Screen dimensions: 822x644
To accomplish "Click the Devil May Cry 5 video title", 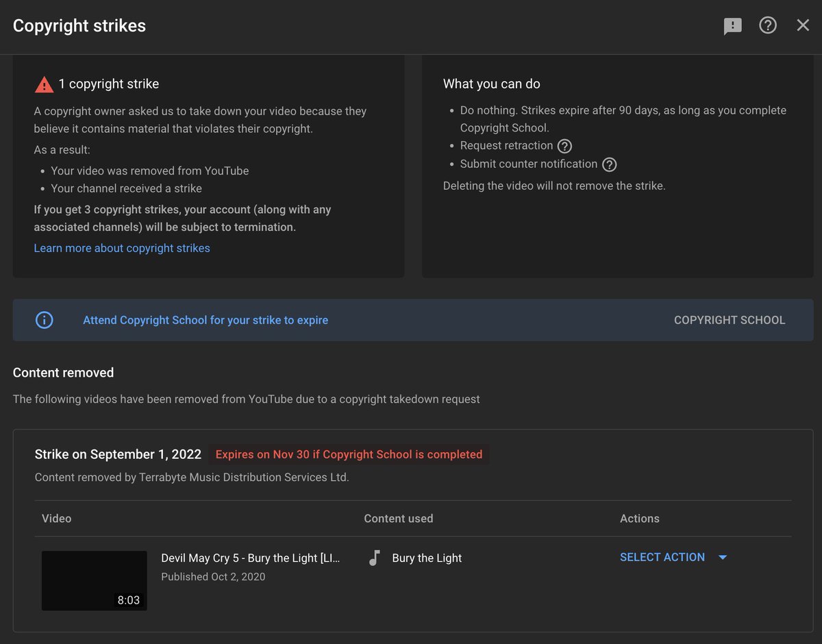I will [250, 558].
